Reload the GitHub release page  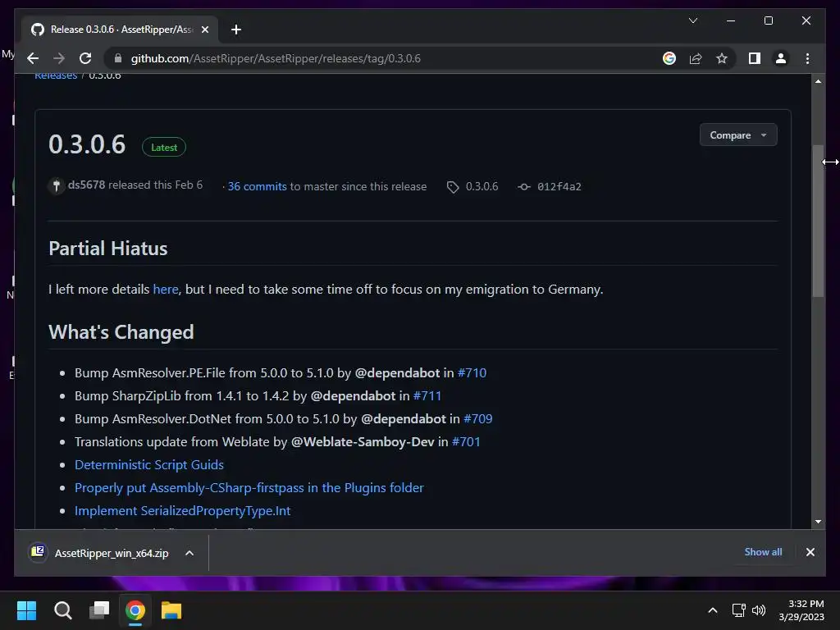click(85, 58)
